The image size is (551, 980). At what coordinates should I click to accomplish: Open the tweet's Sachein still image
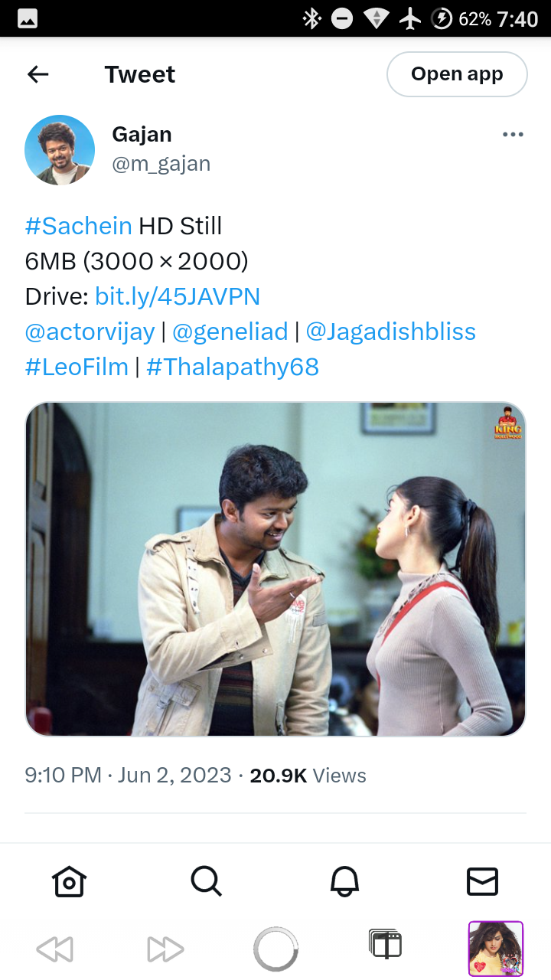[x=275, y=569]
